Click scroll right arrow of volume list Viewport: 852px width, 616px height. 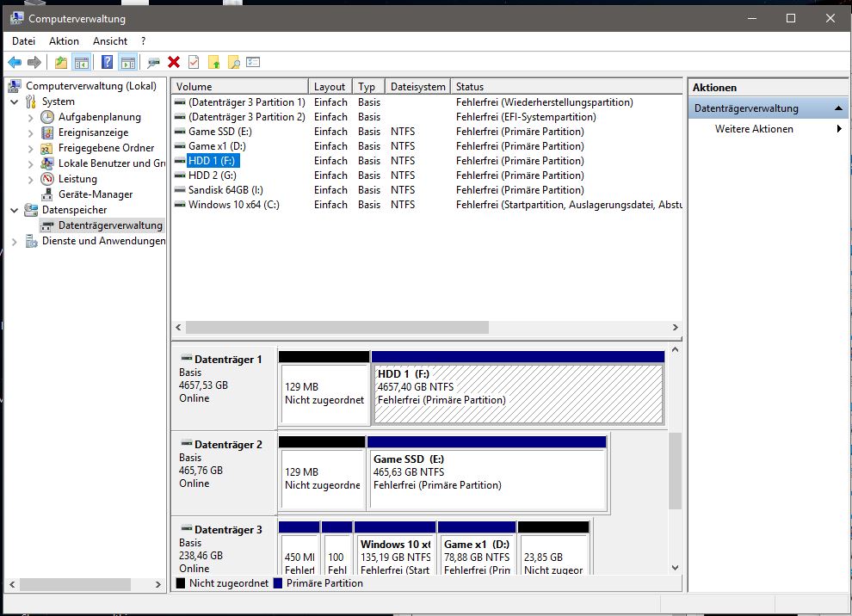[675, 328]
